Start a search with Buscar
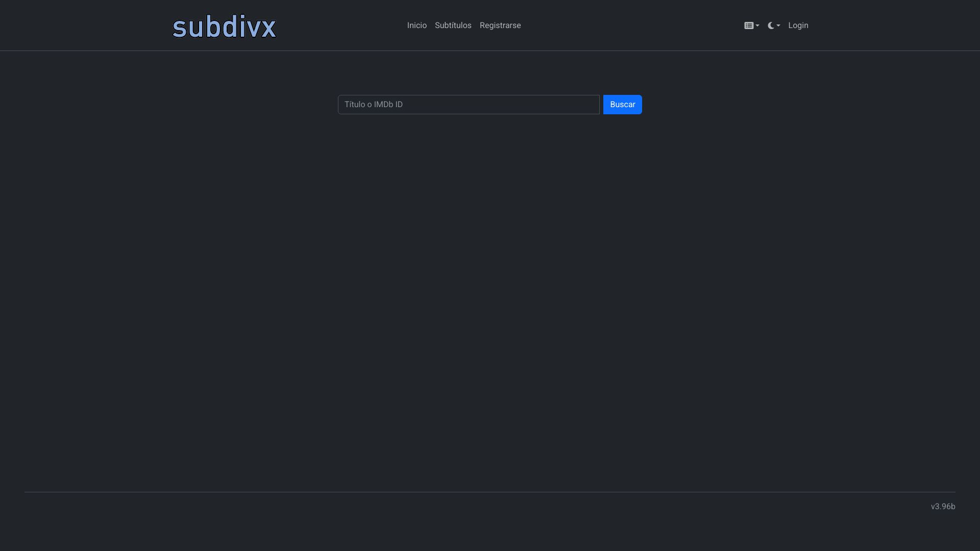This screenshot has height=551, width=980. pos(622,105)
